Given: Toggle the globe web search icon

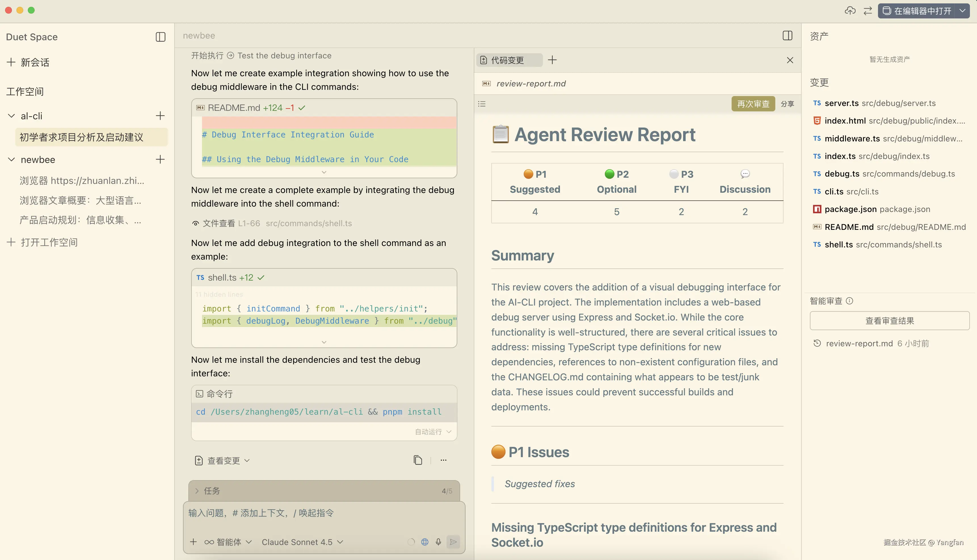Looking at the screenshot, I should click(425, 542).
